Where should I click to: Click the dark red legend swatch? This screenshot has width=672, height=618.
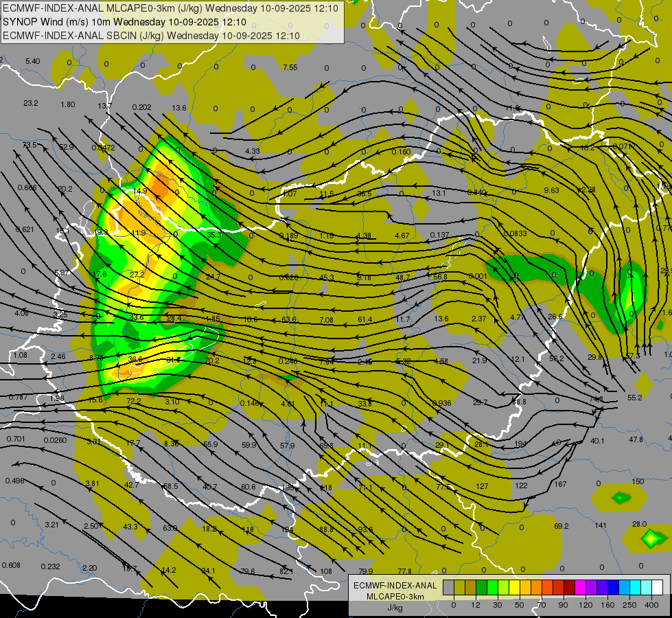coord(569,587)
